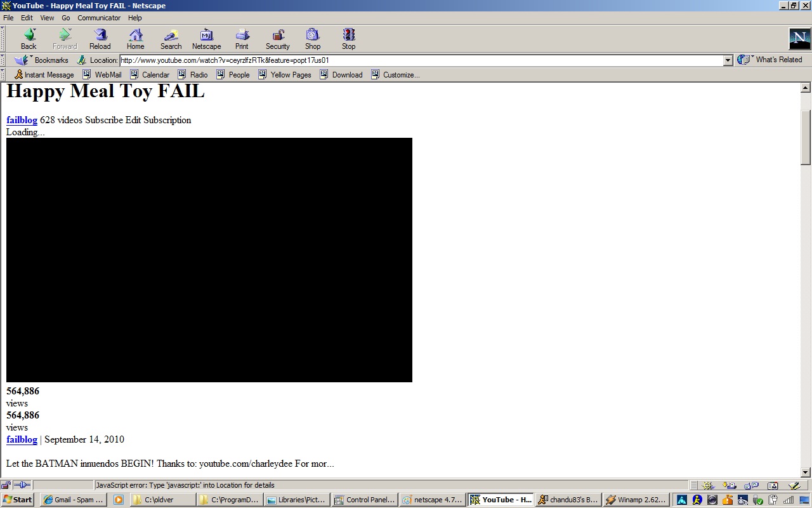The image size is (812, 508).
Task: Click the grayed-out Forward navigation button
Action: coord(65,39)
